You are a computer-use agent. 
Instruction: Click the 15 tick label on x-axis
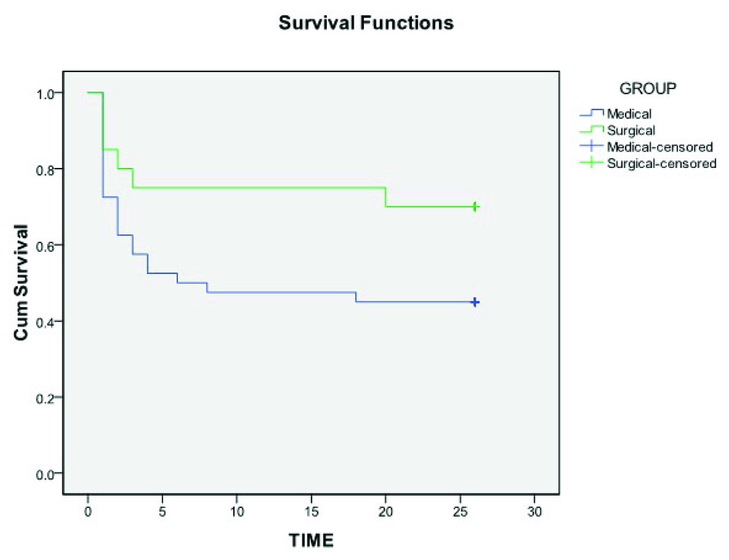[311, 512]
